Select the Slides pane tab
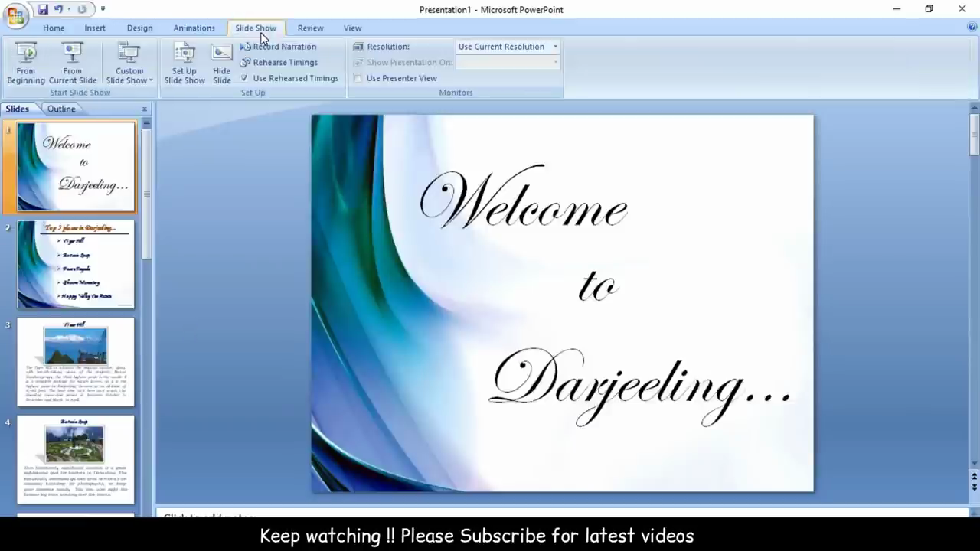This screenshot has height=551, width=980. point(17,109)
